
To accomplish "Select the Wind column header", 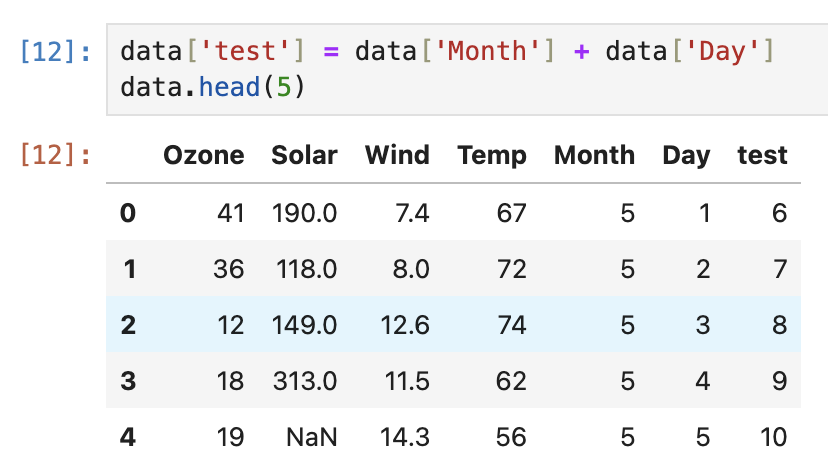I will click(x=397, y=155).
